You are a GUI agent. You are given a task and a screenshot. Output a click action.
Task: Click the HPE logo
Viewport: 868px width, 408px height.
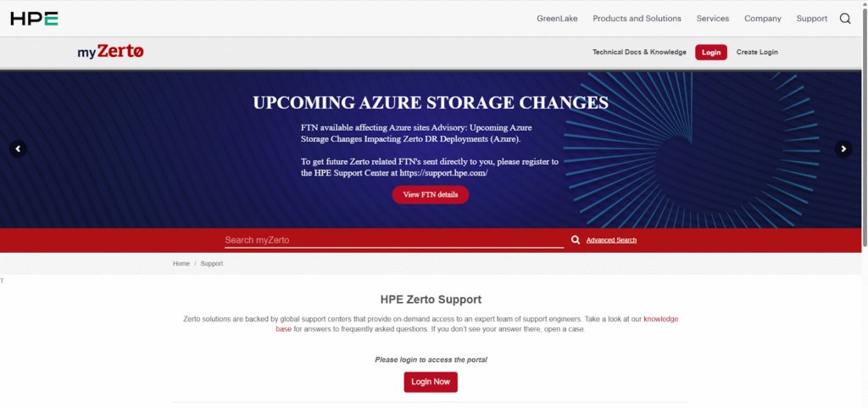pos(34,19)
